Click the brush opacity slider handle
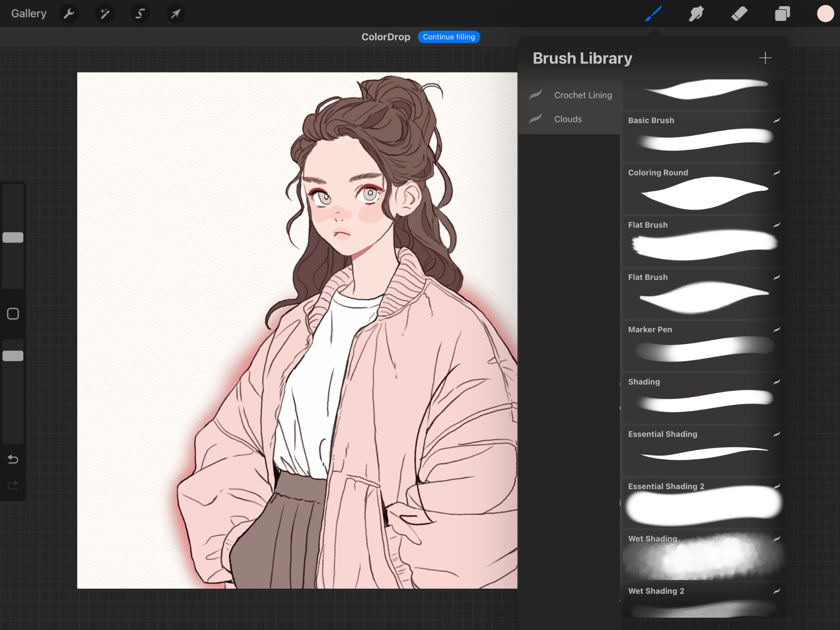The width and height of the screenshot is (840, 630). [x=13, y=356]
